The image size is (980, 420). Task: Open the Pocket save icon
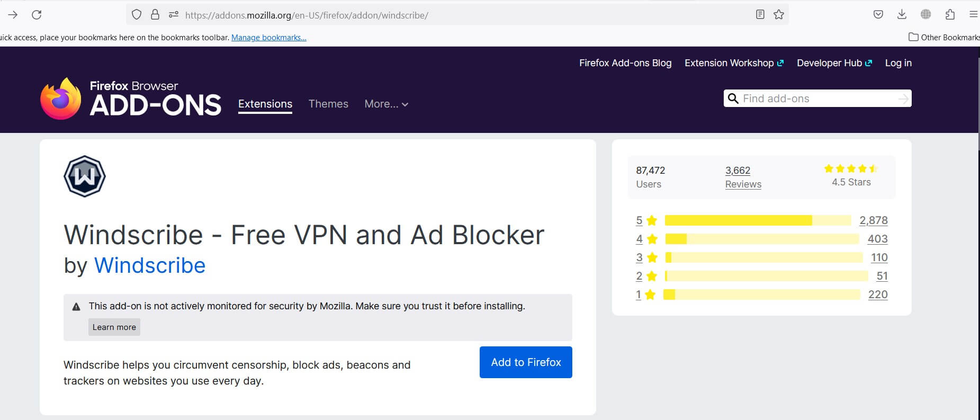pos(878,15)
